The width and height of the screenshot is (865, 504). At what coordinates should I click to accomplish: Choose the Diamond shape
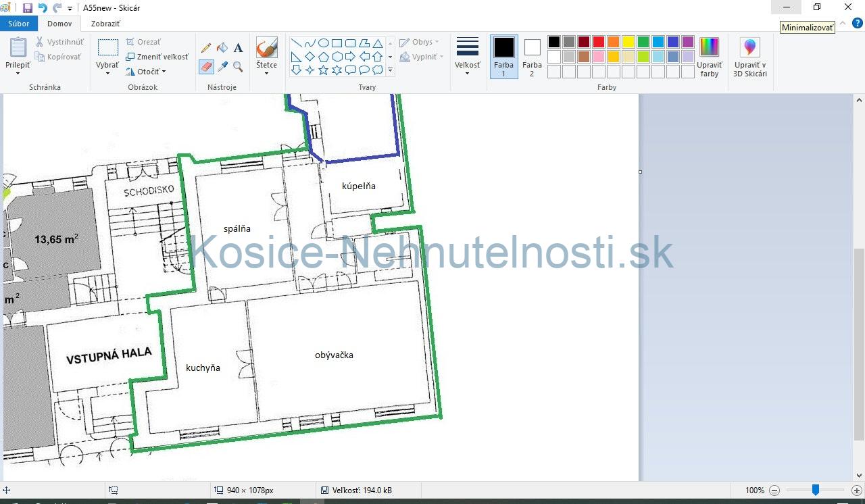(x=310, y=57)
